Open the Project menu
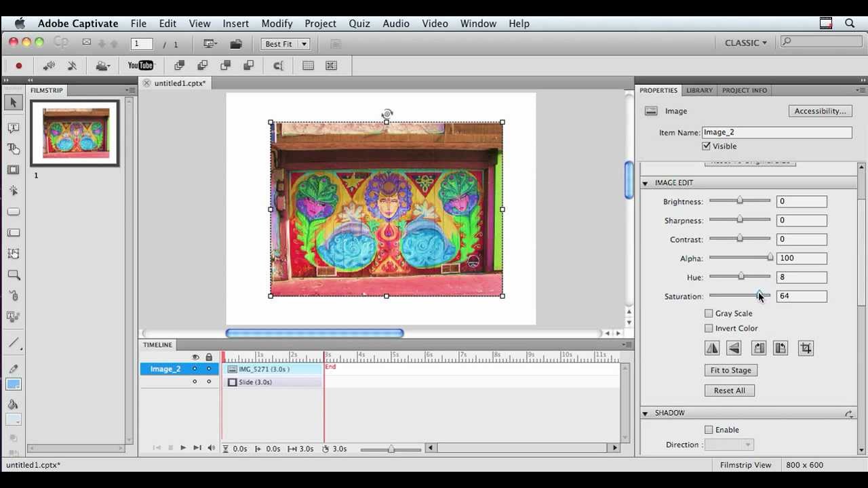This screenshot has height=488, width=868. (x=320, y=24)
